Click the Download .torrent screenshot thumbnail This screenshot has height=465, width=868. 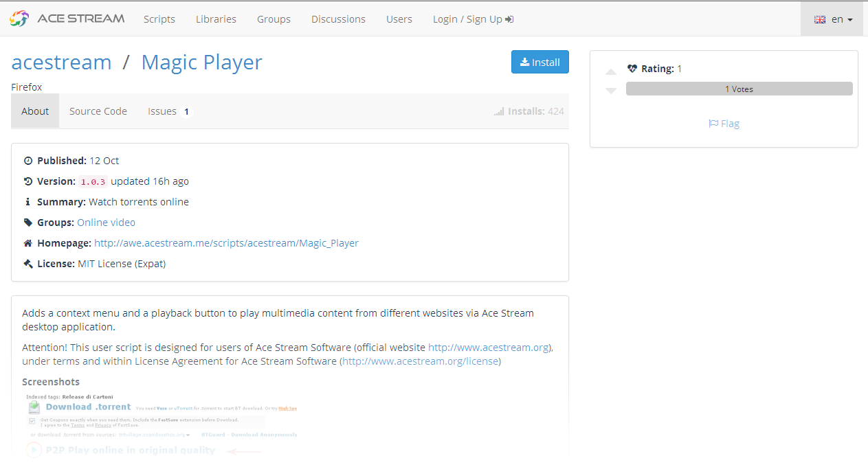162,426
